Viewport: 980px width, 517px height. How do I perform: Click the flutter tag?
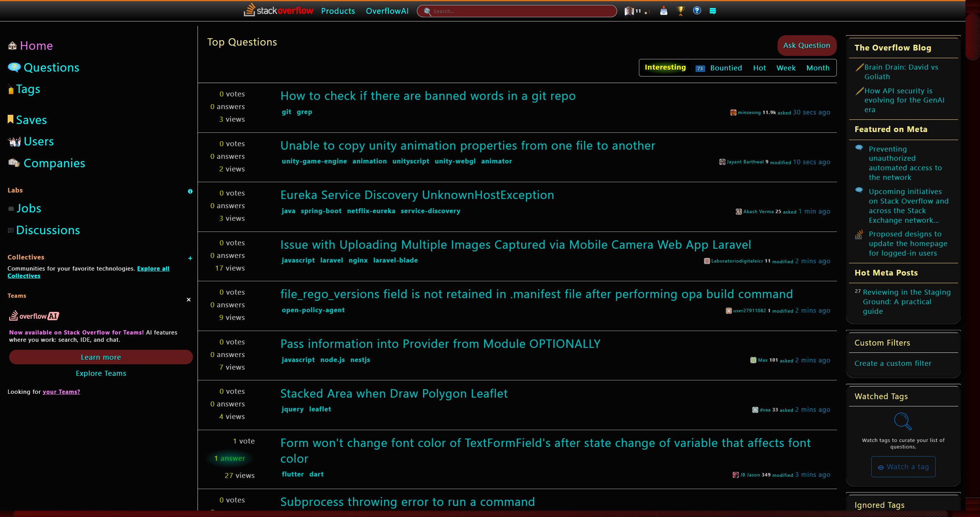coord(293,474)
